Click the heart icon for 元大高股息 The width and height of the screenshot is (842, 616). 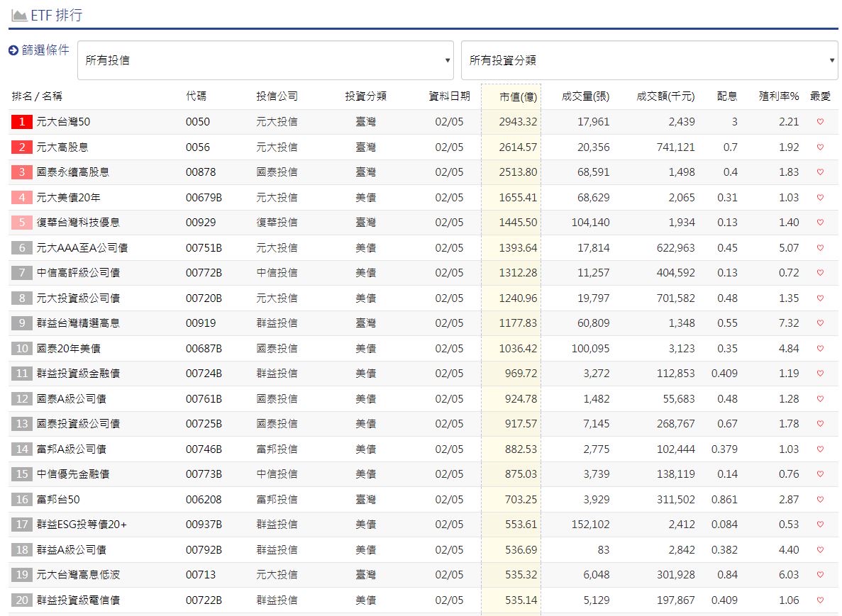click(x=820, y=147)
